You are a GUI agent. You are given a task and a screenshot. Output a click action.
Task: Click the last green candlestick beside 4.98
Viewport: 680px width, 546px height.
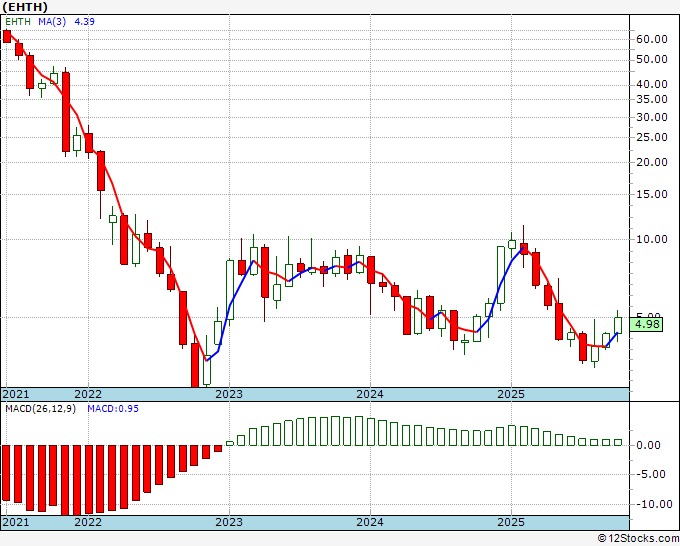tap(618, 325)
